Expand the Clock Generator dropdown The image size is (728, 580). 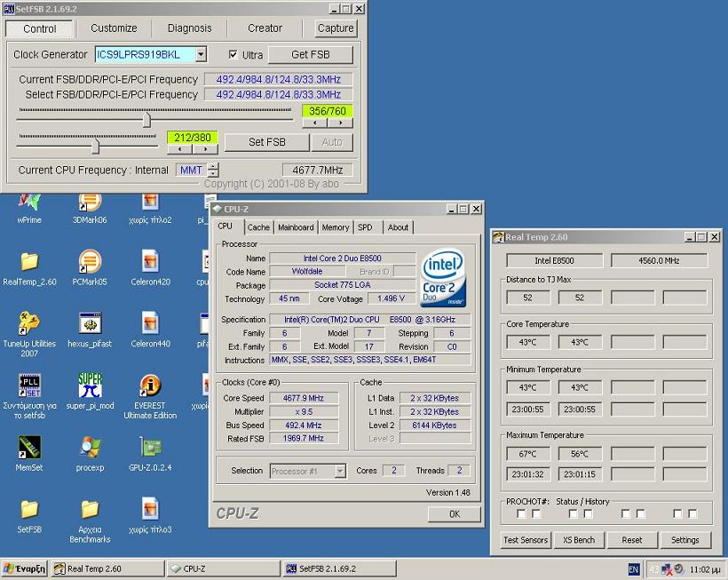click(201, 54)
